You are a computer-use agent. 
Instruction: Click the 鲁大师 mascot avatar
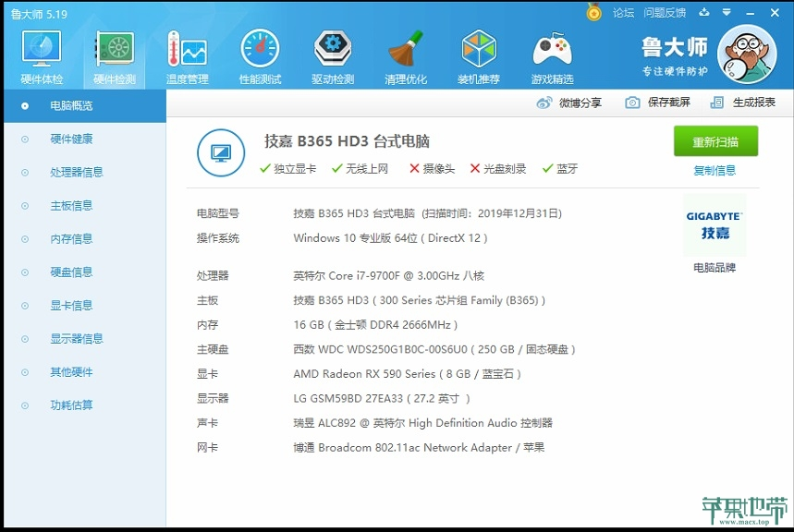point(747,54)
